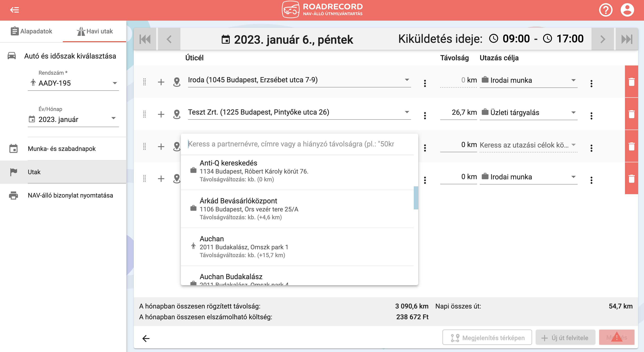Jump to the first day with skip-back icon
This screenshot has height=352, width=644.
point(145,39)
